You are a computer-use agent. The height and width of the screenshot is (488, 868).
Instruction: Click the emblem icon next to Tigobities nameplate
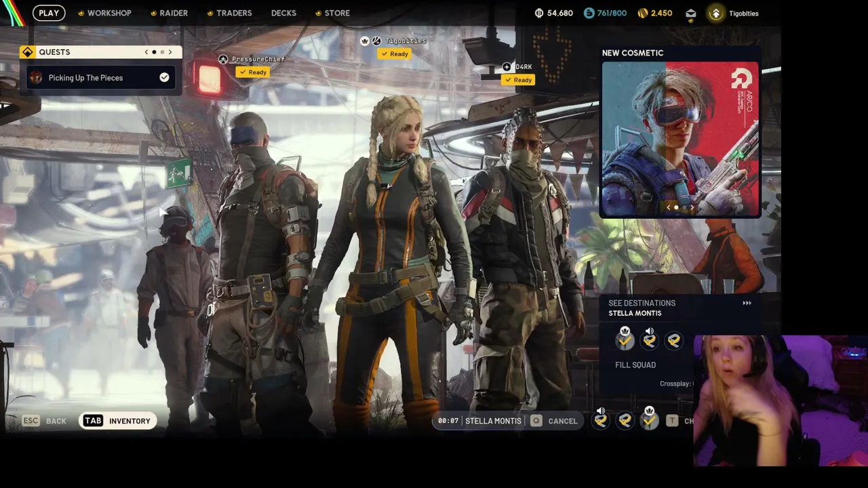tap(376, 41)
